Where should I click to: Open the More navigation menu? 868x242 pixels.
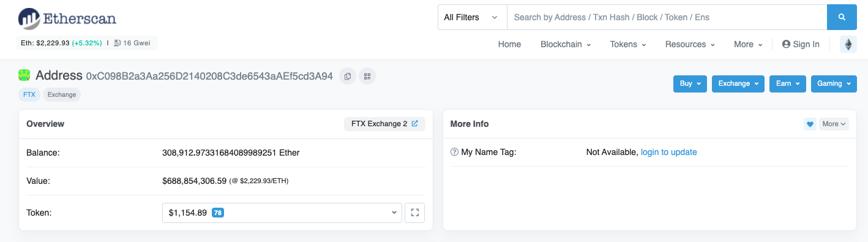(748, 44)
